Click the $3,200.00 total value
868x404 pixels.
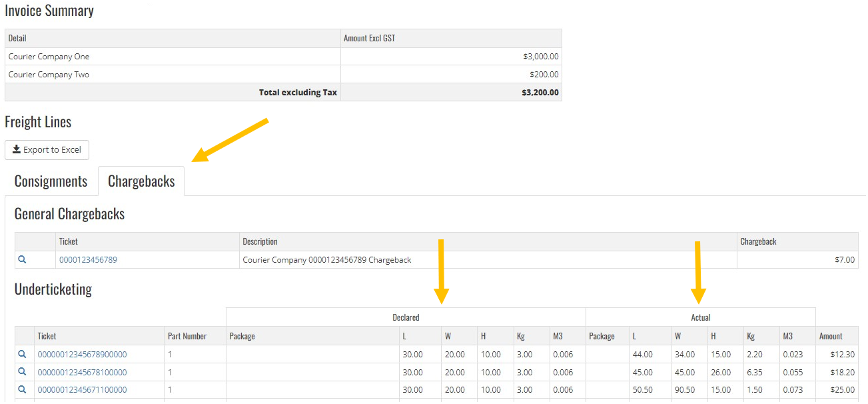(540, 93)
